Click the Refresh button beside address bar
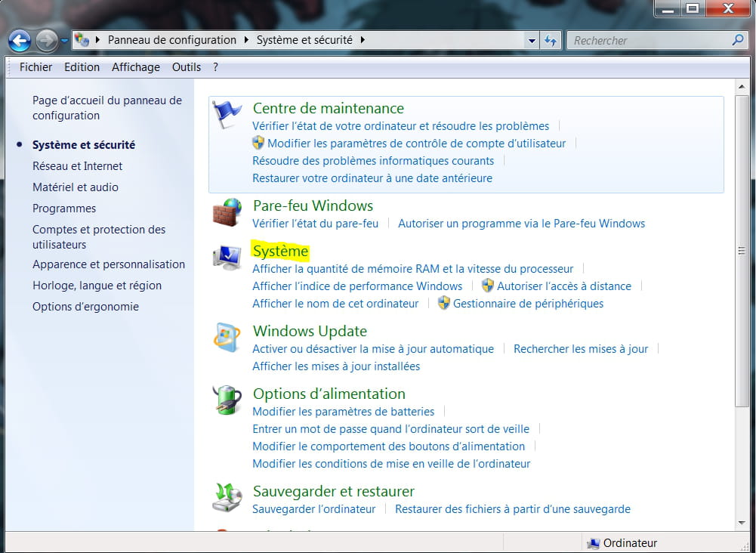The height and width of the screenshot is (553, 756). (551, 41)
